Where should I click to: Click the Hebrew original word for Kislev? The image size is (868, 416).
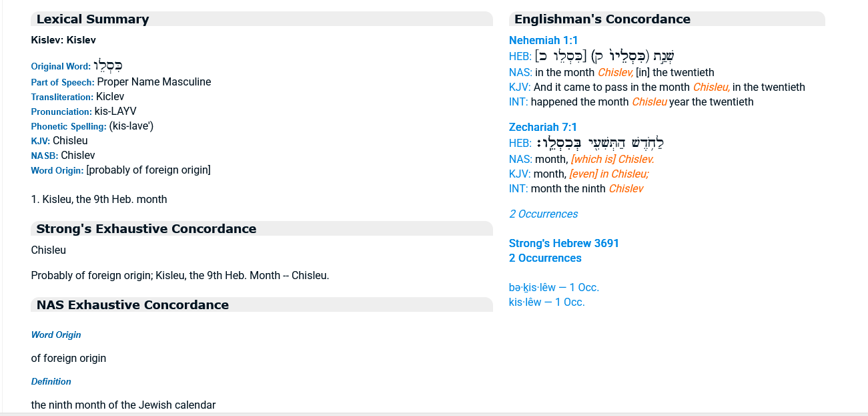[108, 66]
